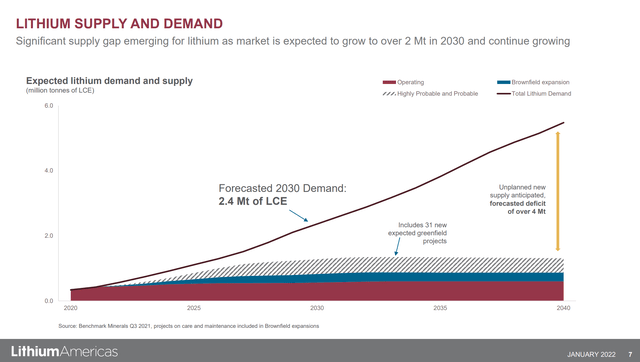Click the 2025 x-axis label
Viewport: 640px width, 362px height.
pos(194,308)
